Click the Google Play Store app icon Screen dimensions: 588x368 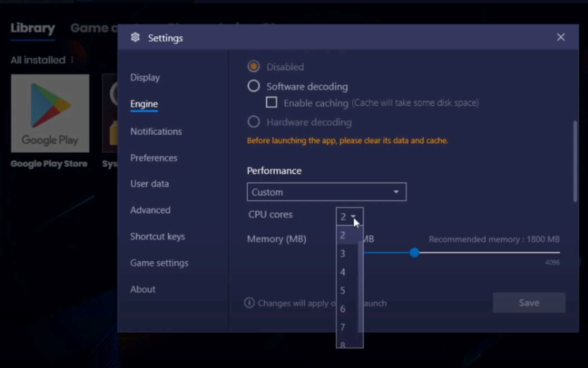50,113
